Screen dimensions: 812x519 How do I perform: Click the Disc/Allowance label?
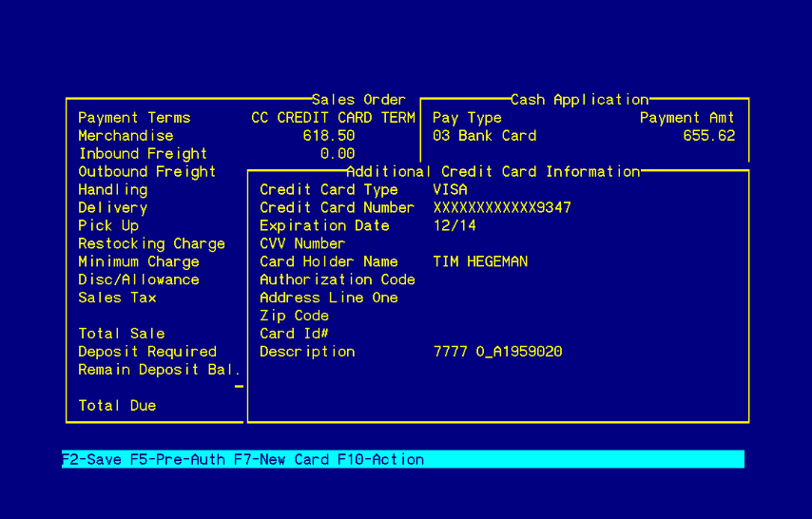click(139, 279)
